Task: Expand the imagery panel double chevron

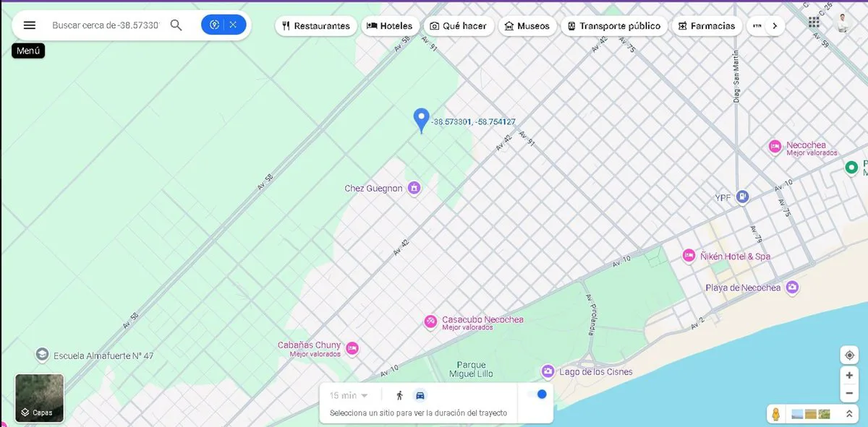Action: click(x=848, y=414)
